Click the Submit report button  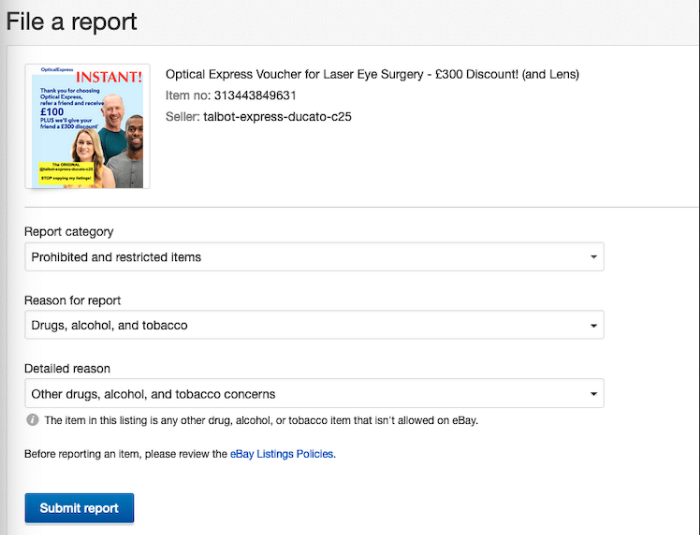(x=79, y=508)
